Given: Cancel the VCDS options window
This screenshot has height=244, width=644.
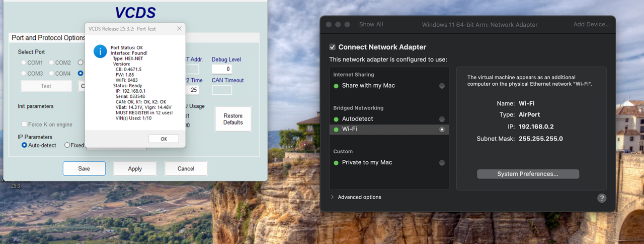Looking at the screenshot, I should 186,168.
